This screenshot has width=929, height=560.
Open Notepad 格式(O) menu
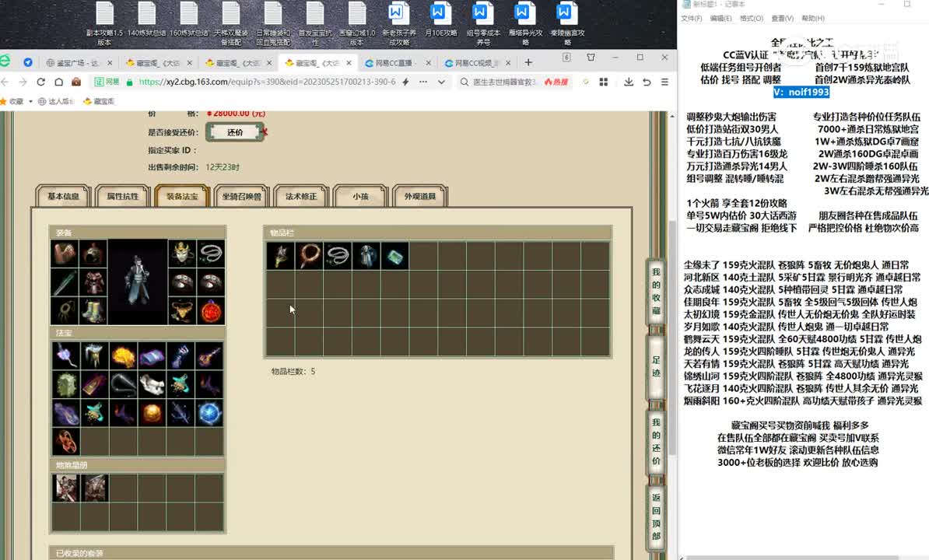click(751, 19)
